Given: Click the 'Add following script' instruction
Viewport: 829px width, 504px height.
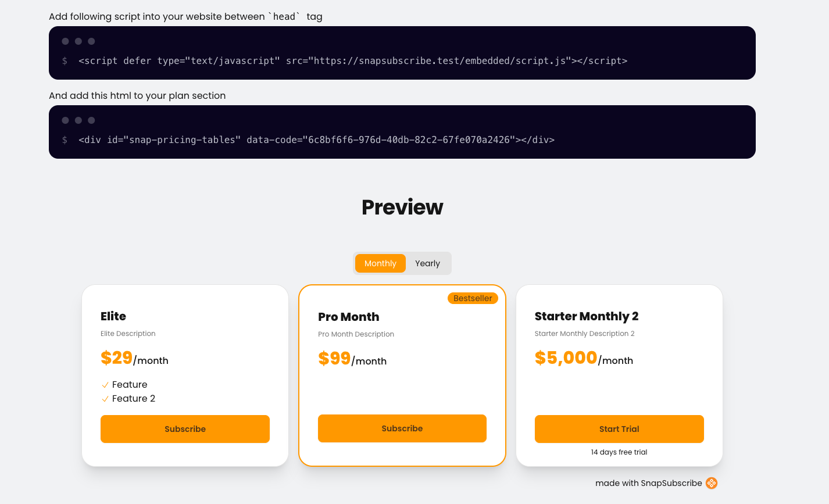Looking at the screenshot, I should pos(185,16).
